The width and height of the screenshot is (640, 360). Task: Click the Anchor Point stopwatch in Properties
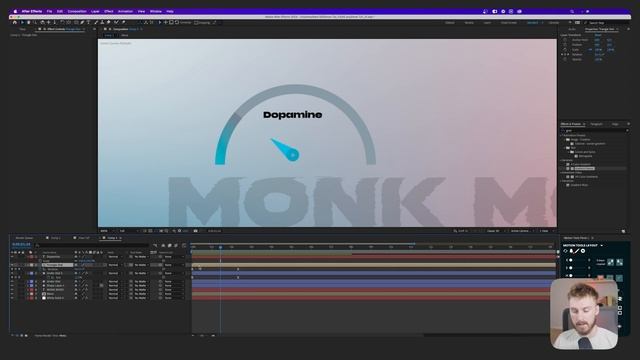pos(565,40)
